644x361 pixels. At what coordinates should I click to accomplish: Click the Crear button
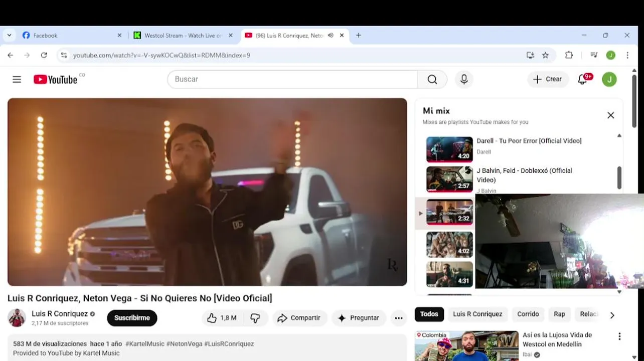(x=548, y=79)
